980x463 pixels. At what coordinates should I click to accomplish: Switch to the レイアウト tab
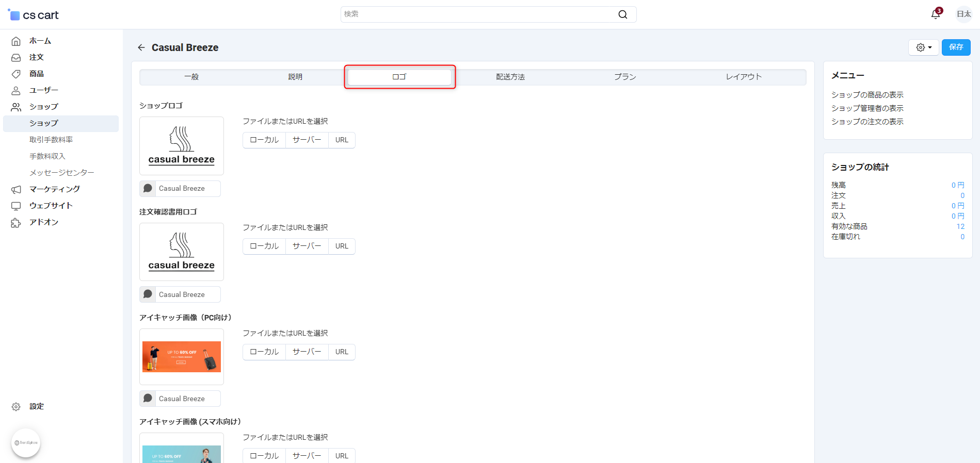(x=743, y=77)
